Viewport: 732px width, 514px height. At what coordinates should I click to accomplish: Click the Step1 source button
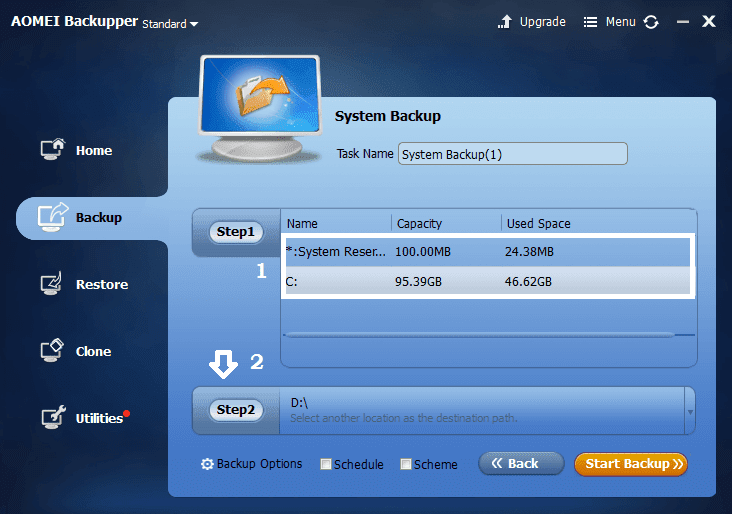(236, 232)
